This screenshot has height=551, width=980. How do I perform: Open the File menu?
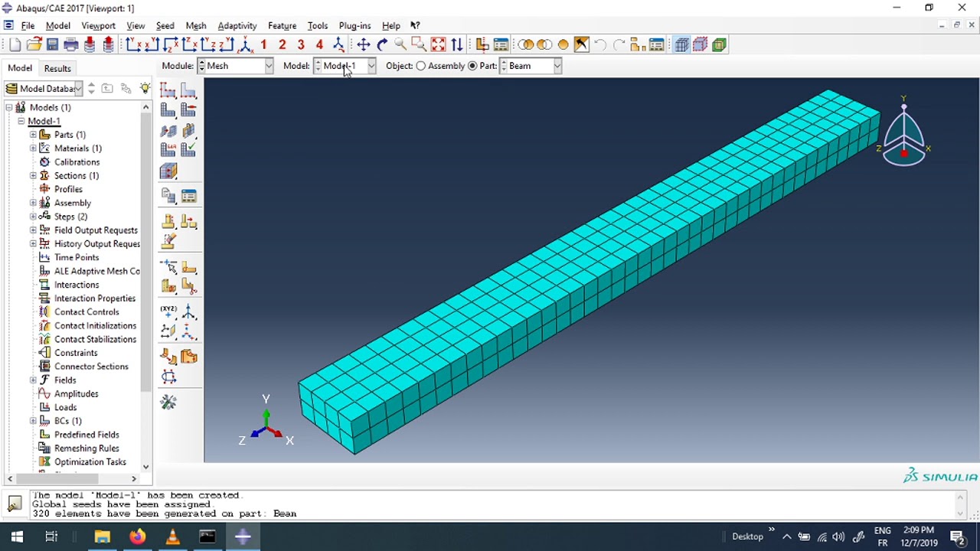[28, 25]
